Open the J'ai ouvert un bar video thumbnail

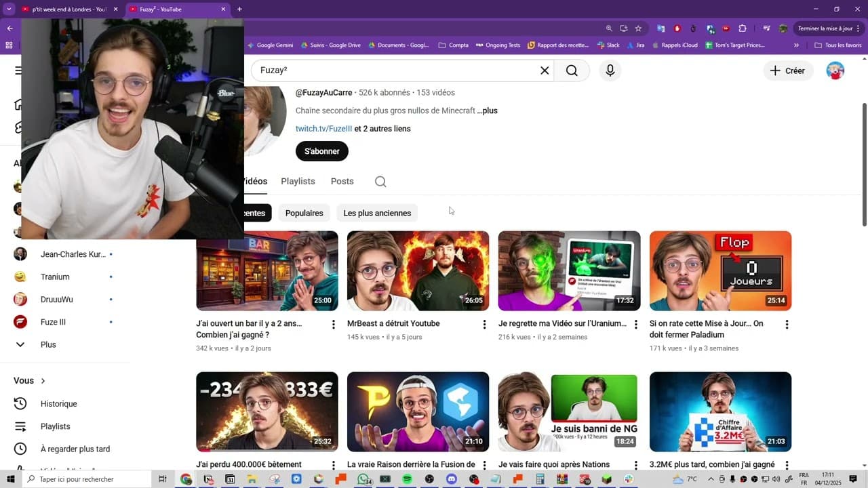tap(267, 270)
